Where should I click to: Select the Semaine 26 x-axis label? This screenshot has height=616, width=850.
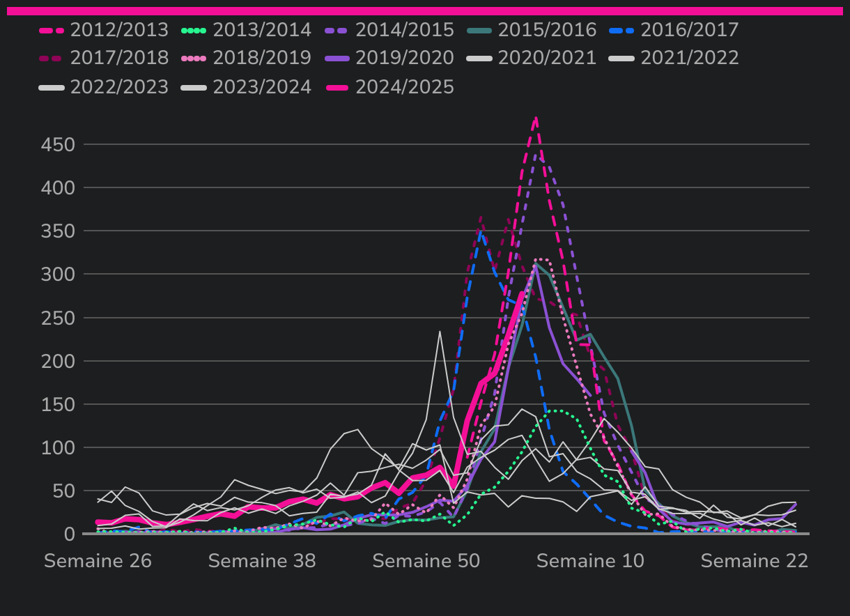pos(98,561)
